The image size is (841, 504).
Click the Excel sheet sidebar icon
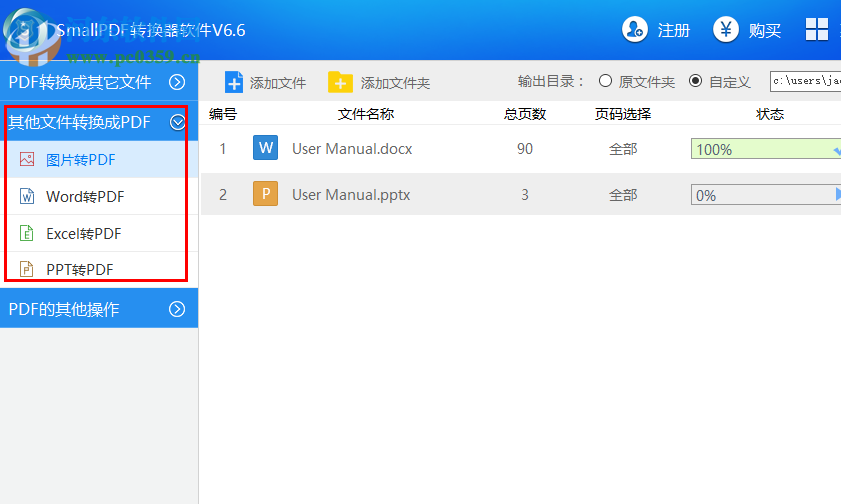[27, 233]
